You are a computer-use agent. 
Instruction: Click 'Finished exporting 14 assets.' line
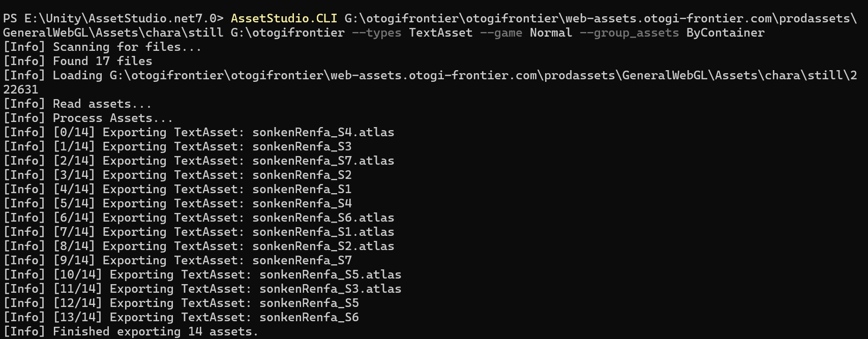click(x=131, y=331)
